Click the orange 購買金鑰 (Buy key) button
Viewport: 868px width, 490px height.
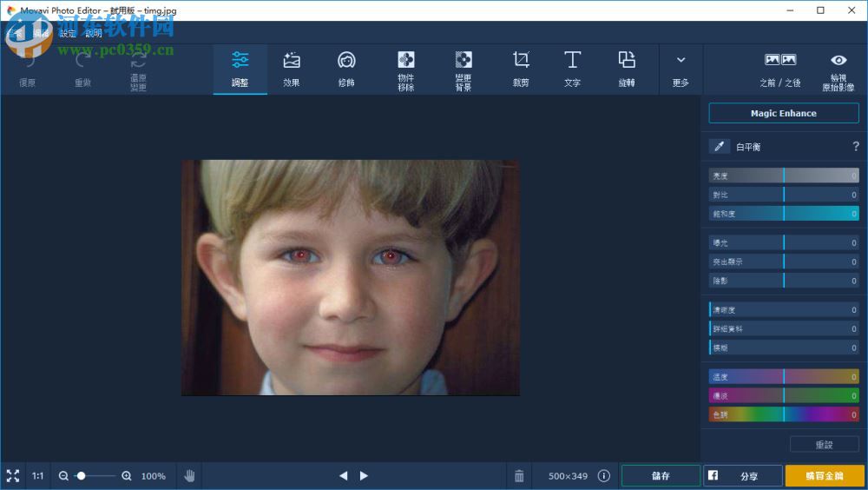[825, 475]
